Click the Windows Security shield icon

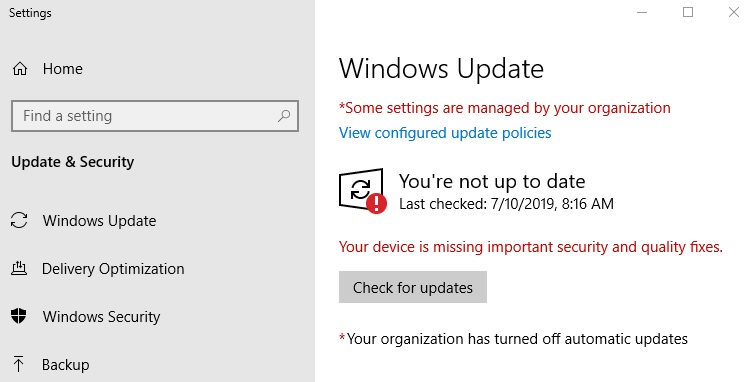19,316
